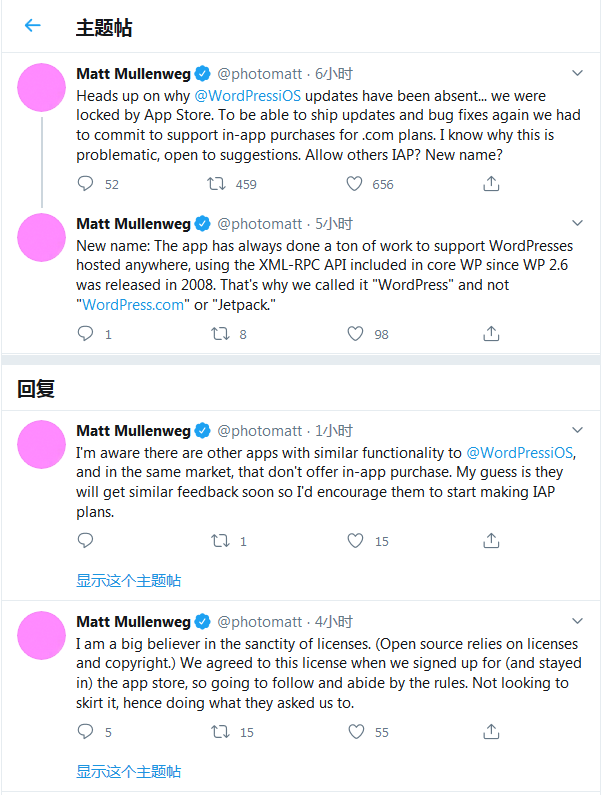Open more options on the 5小时 tweet
This screenshot has width=604, height=795.
click(577, 223)
